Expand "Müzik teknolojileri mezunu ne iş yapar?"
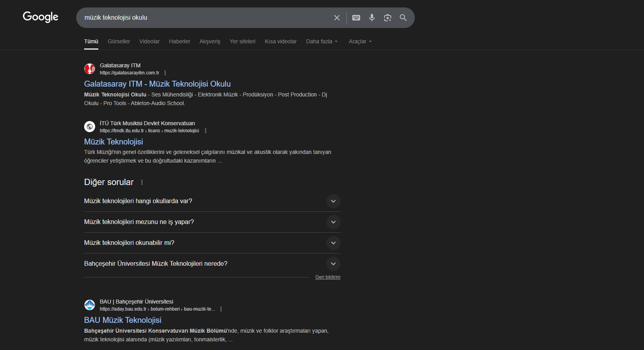This screenshot has height=350, width=644. pos(333,222)
